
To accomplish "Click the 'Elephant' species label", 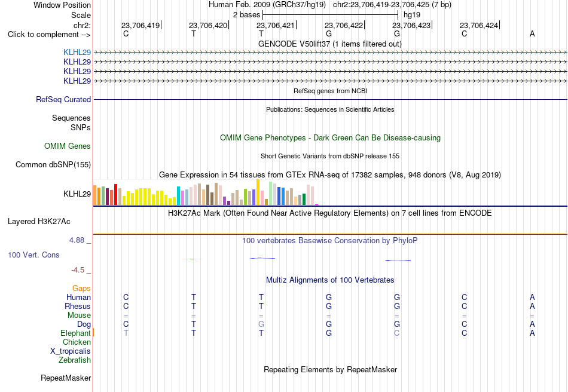I will coord(75,333).
